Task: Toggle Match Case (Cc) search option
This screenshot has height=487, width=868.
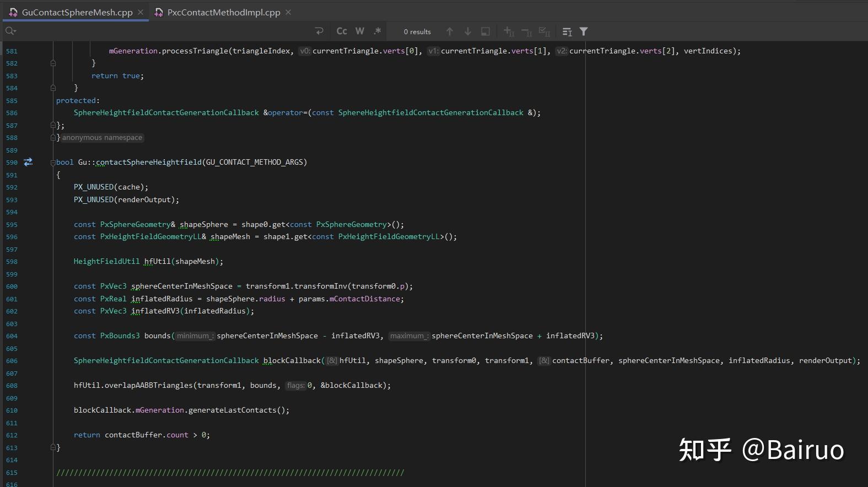Action: click(x=342, y=31)
